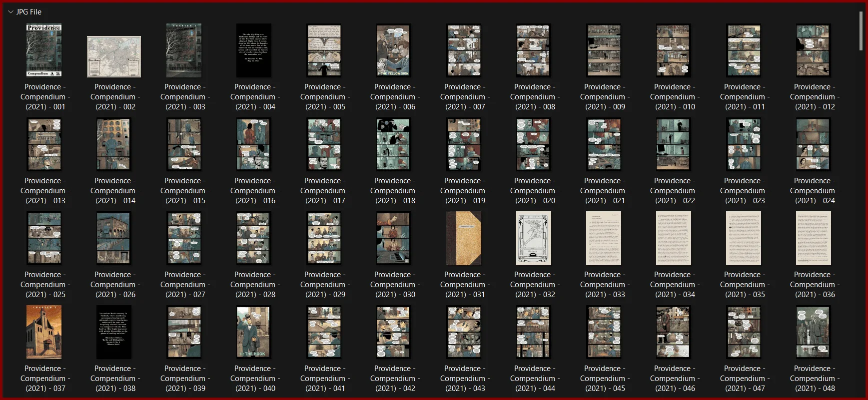Select thumbnail of Compendium 024
Viewport: 868px width, 400px height.
[x=814, y=144]
